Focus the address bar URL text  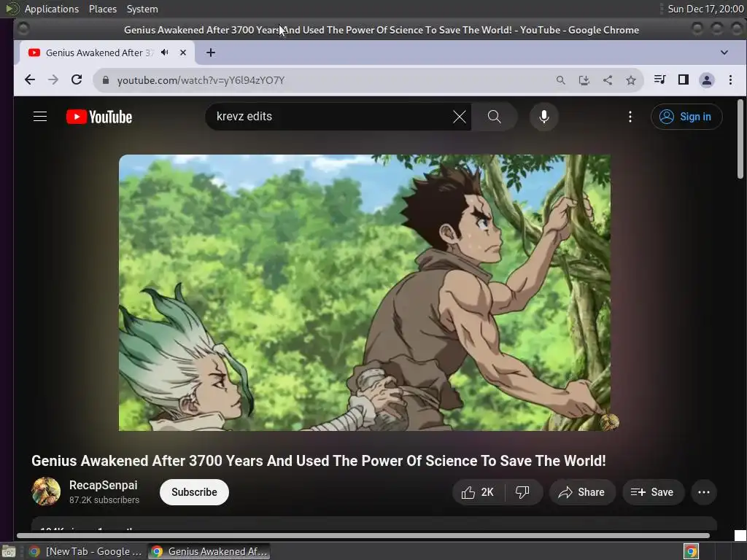pyautogui.click(x=201, y=80)
